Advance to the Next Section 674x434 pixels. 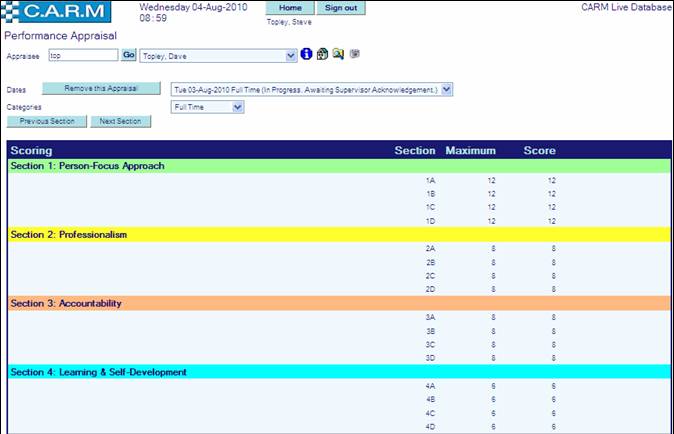[x=120, y=121]
